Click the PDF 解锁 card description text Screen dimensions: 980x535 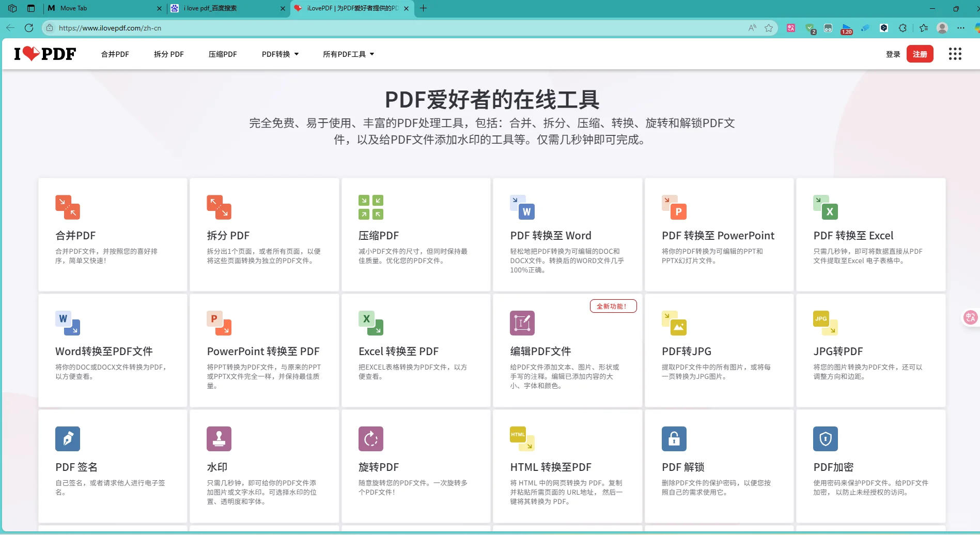pos(717,487)
